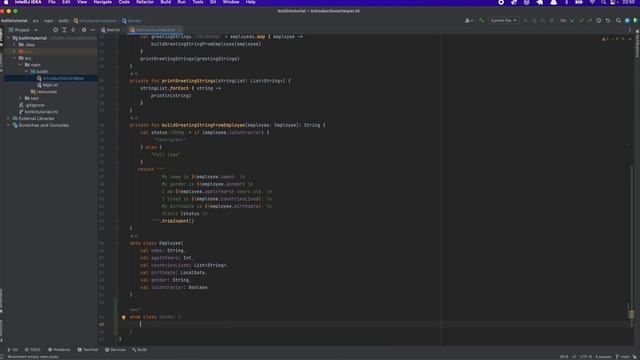Select kotlintutorial.iml in project tree
640x360 pixels.
coord(39,112)
